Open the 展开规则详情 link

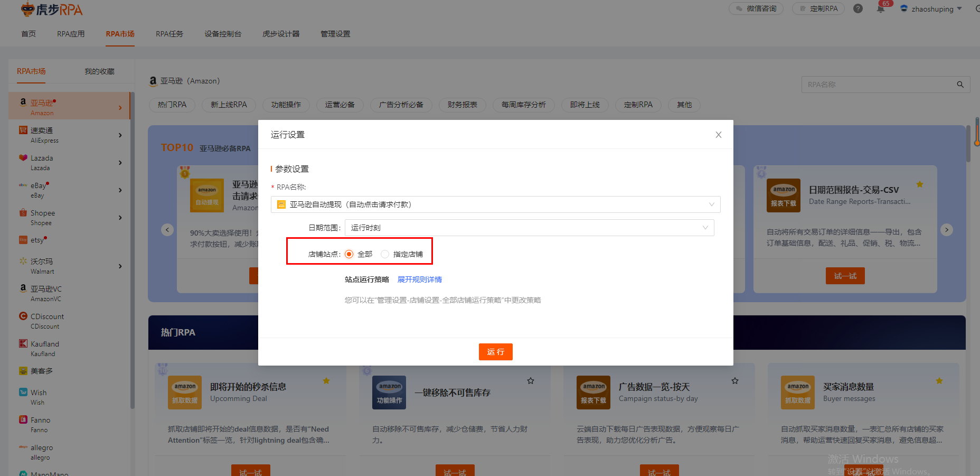click(420, 279)
